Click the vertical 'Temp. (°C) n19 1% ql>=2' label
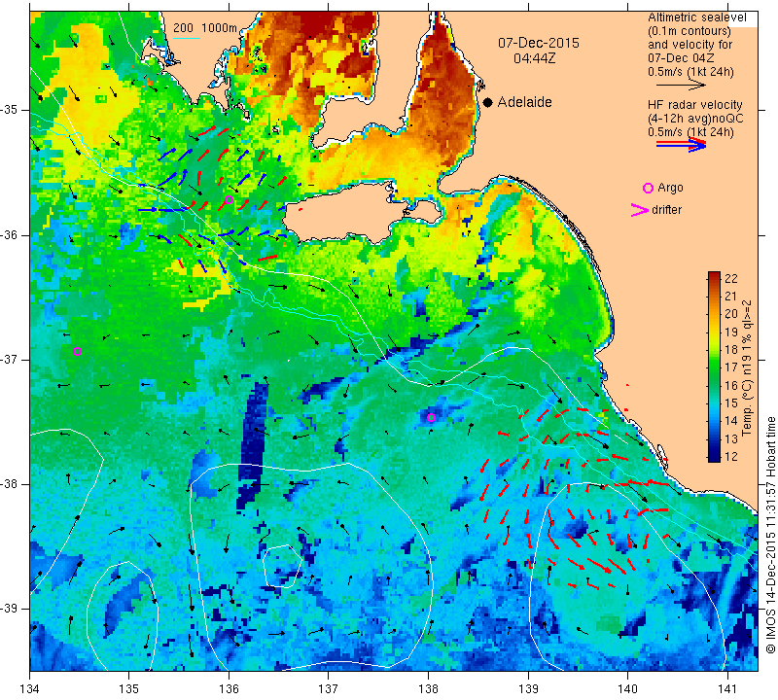This screenshot has width=778, height=700. [747, 368]
